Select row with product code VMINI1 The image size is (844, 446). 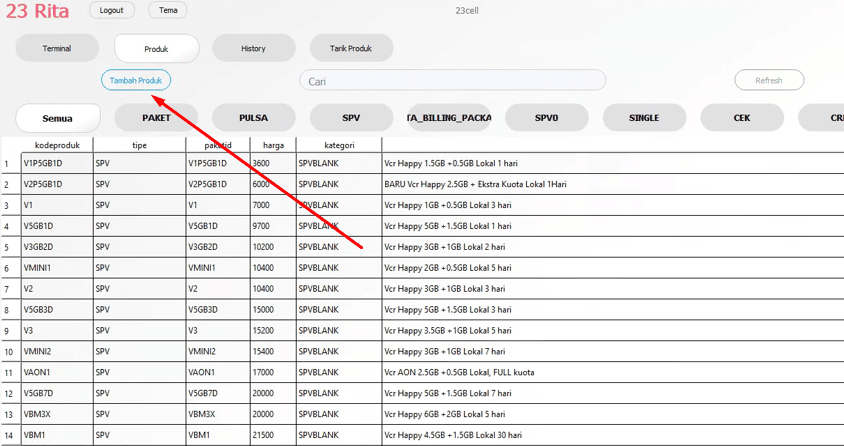point(56,268)
